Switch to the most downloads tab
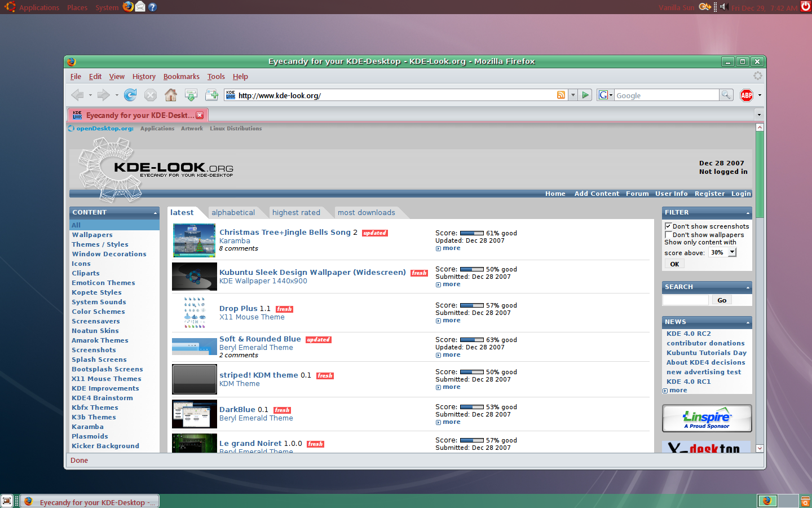812x508 pixels. pos(367,213)
